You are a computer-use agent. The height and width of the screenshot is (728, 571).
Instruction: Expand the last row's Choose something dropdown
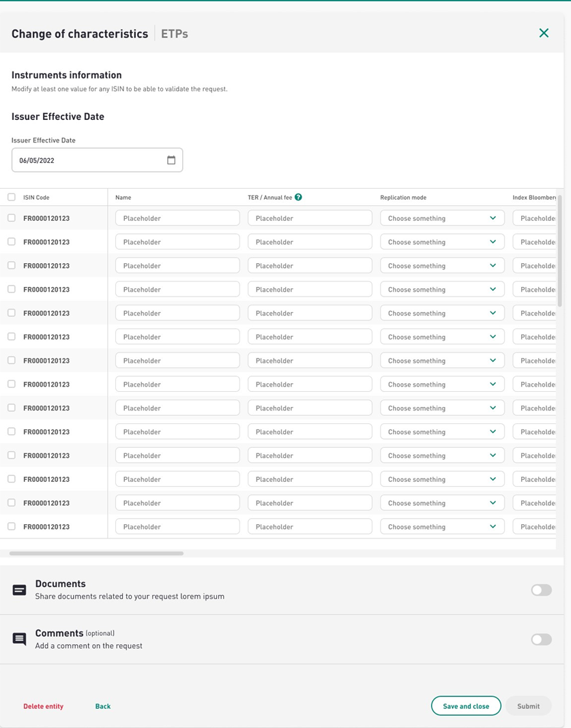(441, 526)
